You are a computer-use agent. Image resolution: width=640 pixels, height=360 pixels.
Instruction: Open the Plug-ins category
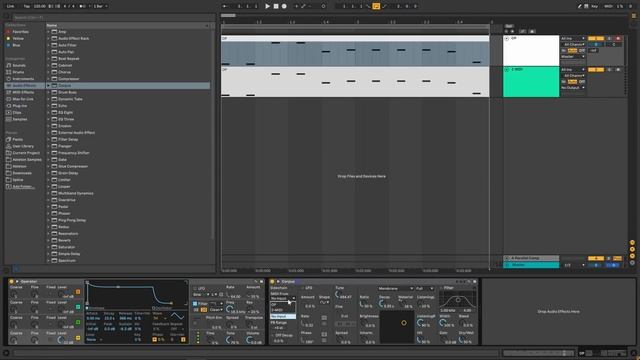pos(20,106)
